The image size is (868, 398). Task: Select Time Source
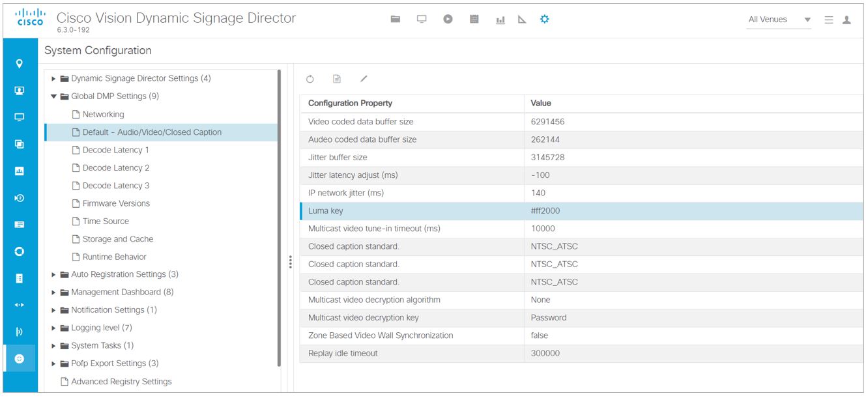[106, 221]
